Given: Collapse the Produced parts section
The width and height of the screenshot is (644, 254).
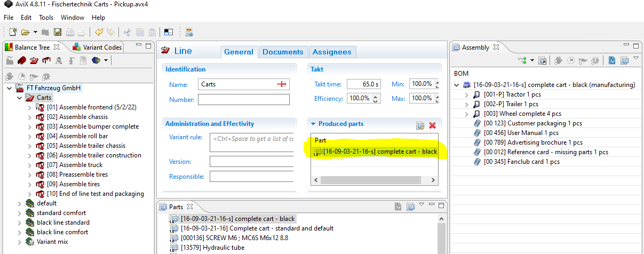Looking at the screenshot, I should click(x=313, y=124).
